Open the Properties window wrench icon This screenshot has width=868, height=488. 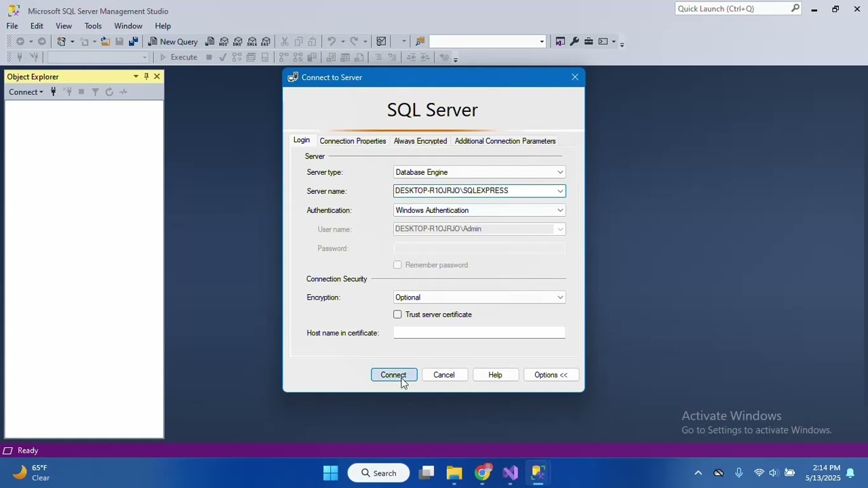(x=574, y=41)
